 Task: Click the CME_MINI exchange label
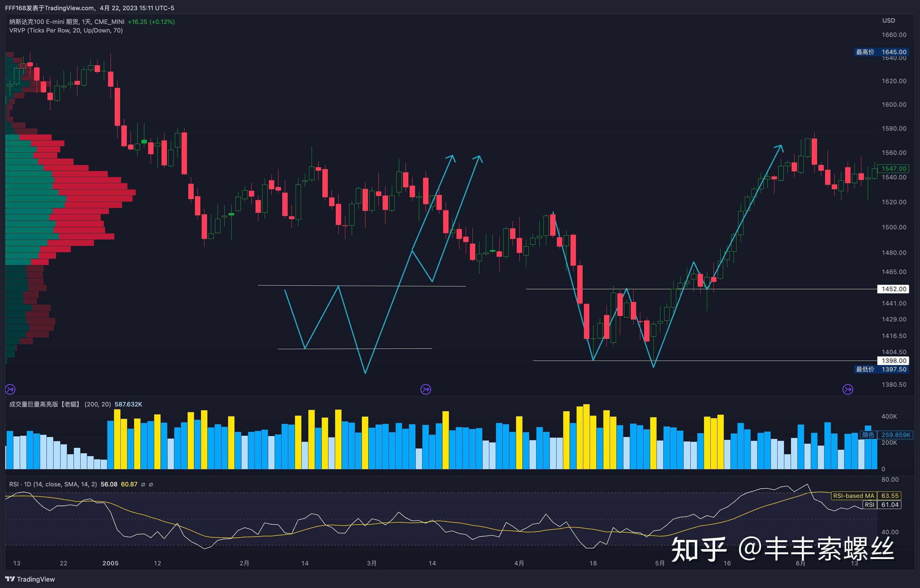[111, 22]
